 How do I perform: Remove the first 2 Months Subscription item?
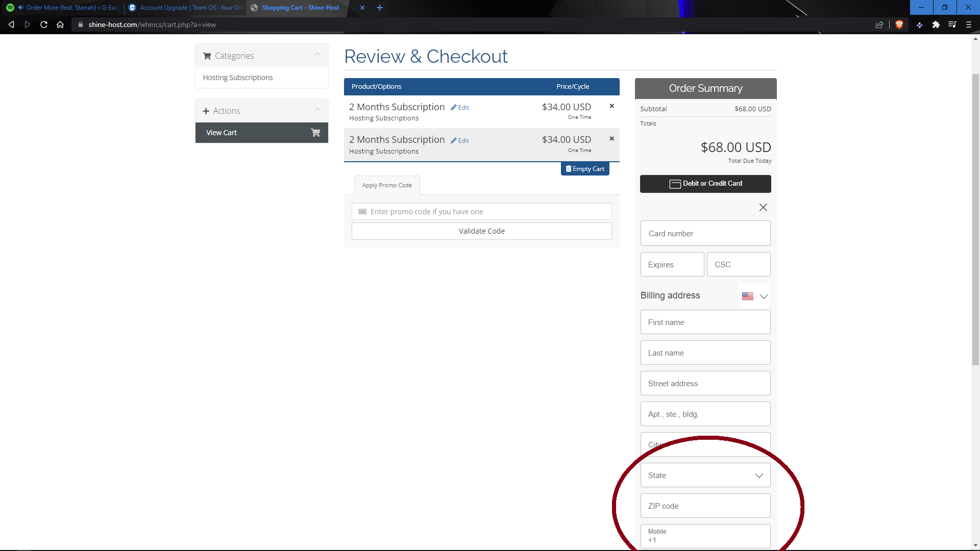611,106
